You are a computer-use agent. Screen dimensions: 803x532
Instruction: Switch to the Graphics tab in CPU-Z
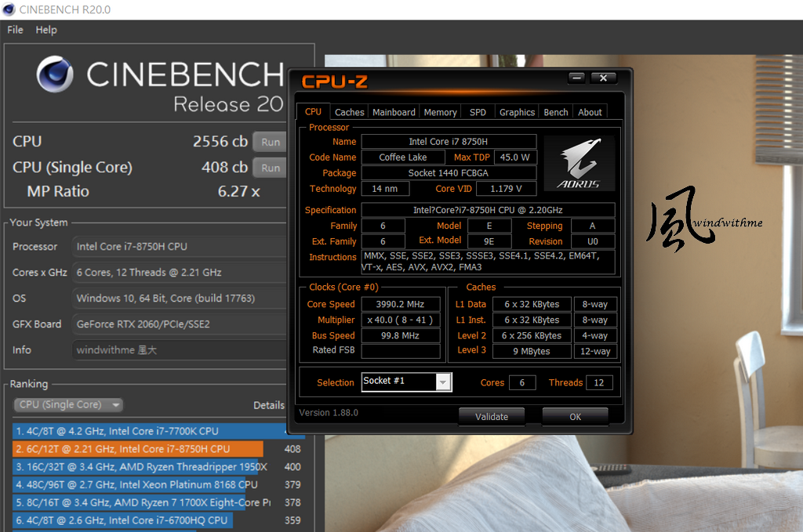517,112
